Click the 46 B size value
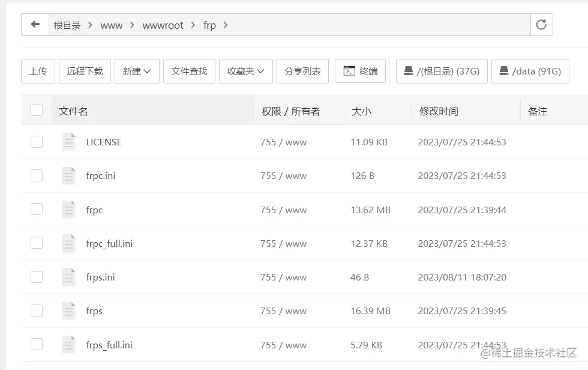588x370 pixels. (x=359, y=277)
